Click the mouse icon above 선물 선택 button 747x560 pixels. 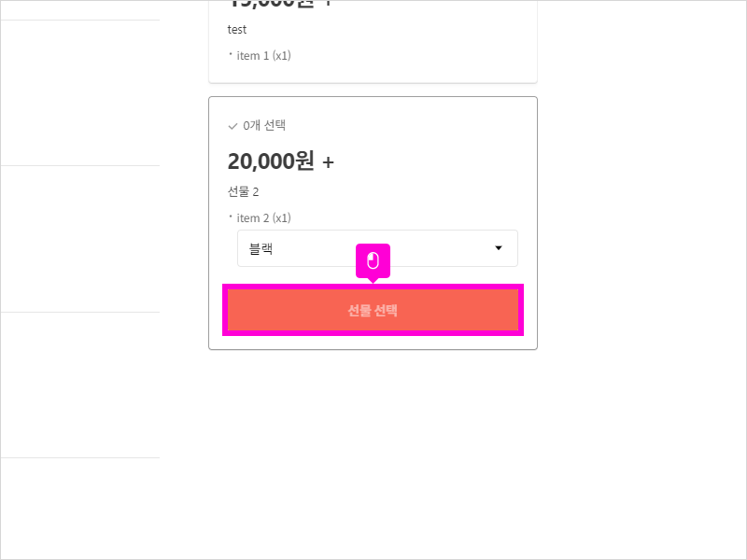pos(373,260)
